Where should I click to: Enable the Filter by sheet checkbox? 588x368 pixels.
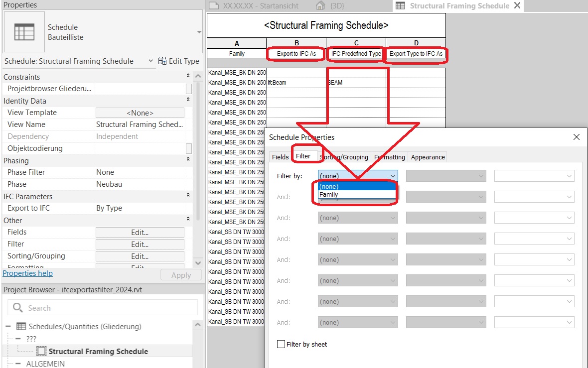pyautogui.click(x=281, y=344)
